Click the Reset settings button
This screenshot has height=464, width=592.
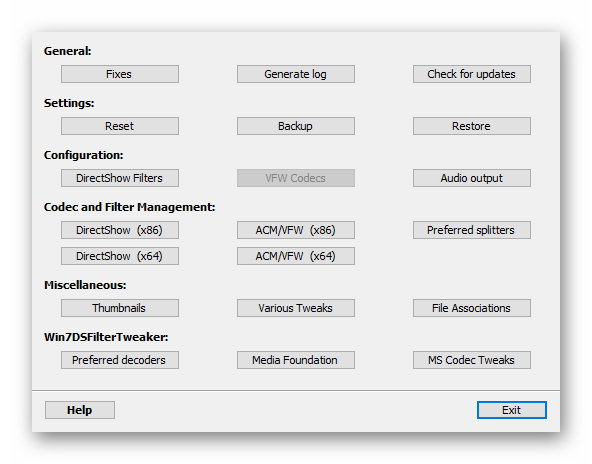[120, 126]
